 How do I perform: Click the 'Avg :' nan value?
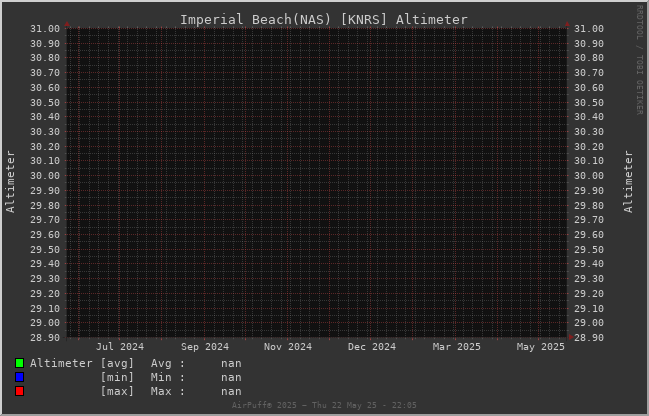(231, 363)
